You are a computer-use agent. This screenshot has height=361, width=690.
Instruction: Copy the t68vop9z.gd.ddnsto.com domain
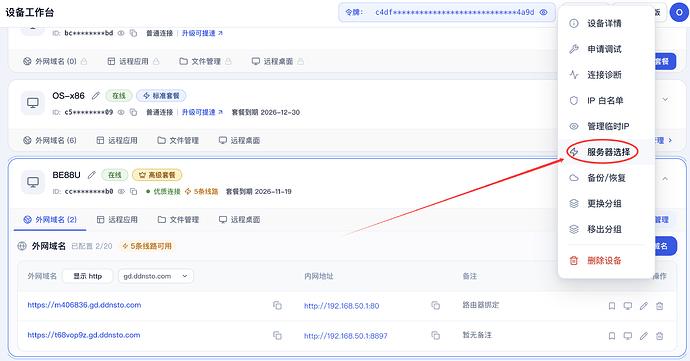click(x=277, y=335)
